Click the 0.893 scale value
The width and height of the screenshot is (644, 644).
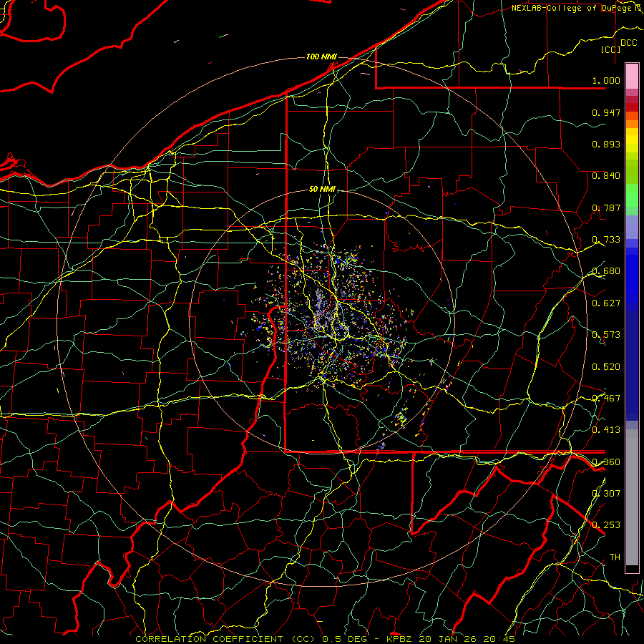[x=606, y=144]
